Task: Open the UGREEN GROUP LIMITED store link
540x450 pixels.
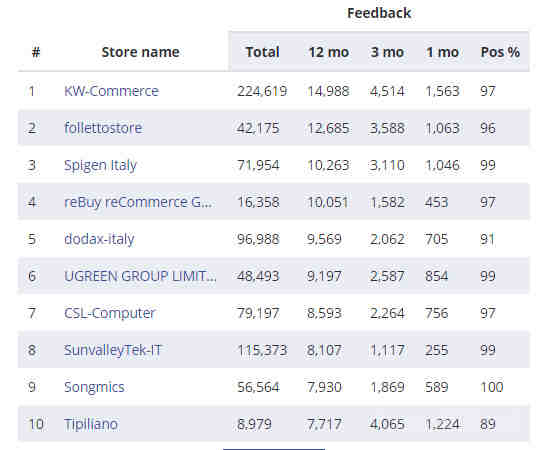Action: pyautogui.click(x=140, y=276)
